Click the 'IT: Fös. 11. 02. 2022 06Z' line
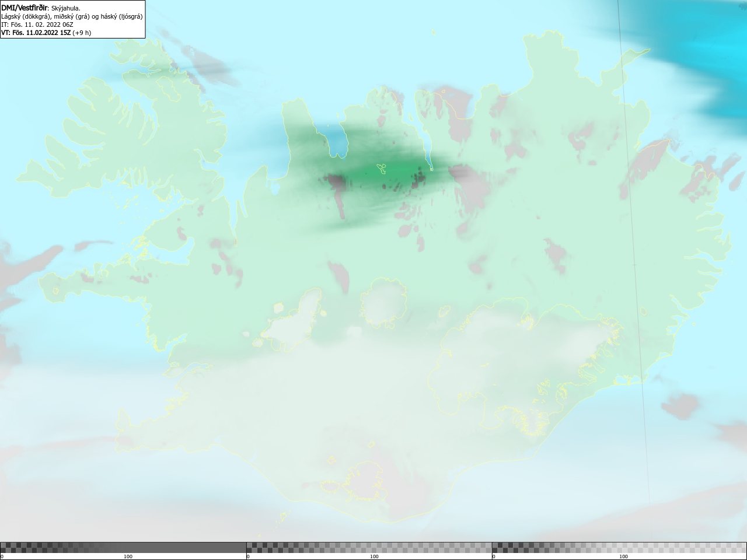The height and width of the screenshot is (560, 747). tap(37, 24)
